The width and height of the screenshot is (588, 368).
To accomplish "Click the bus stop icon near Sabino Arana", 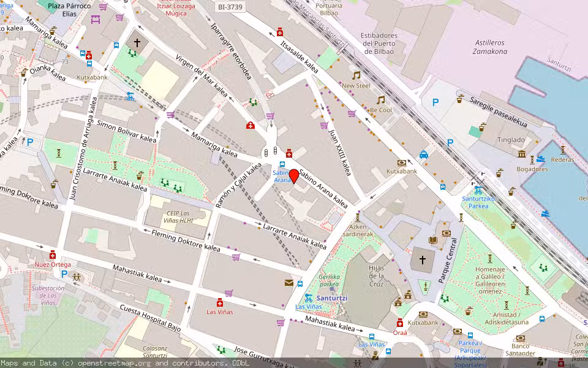I will (282, 164).
